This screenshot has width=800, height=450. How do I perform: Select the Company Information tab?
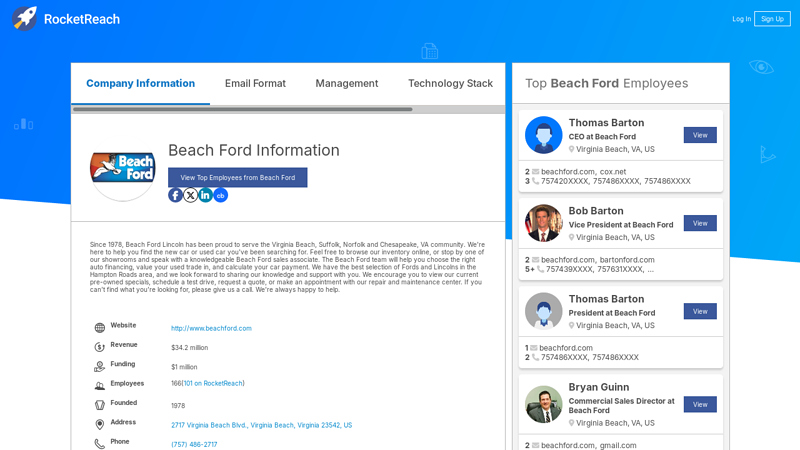click(x=140, y=83)
